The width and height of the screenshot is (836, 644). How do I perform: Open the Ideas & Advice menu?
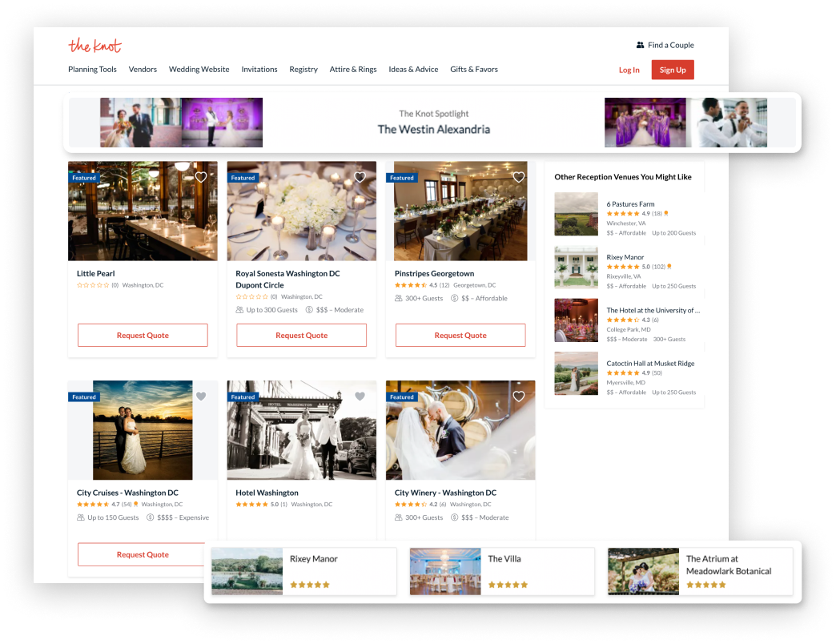(x=413, y=70)
